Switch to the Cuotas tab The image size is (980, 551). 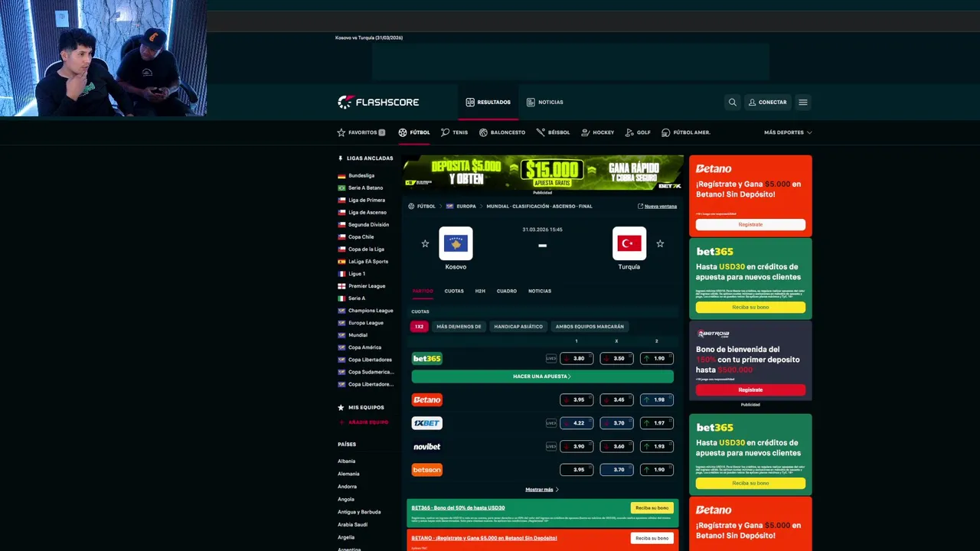pyautogui.click(x=454, y=291)
